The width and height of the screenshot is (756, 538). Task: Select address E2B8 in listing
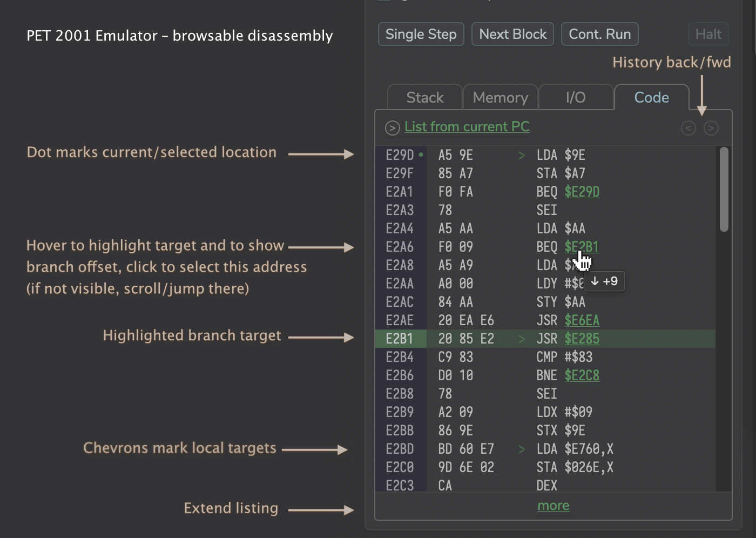coord(400,394)
